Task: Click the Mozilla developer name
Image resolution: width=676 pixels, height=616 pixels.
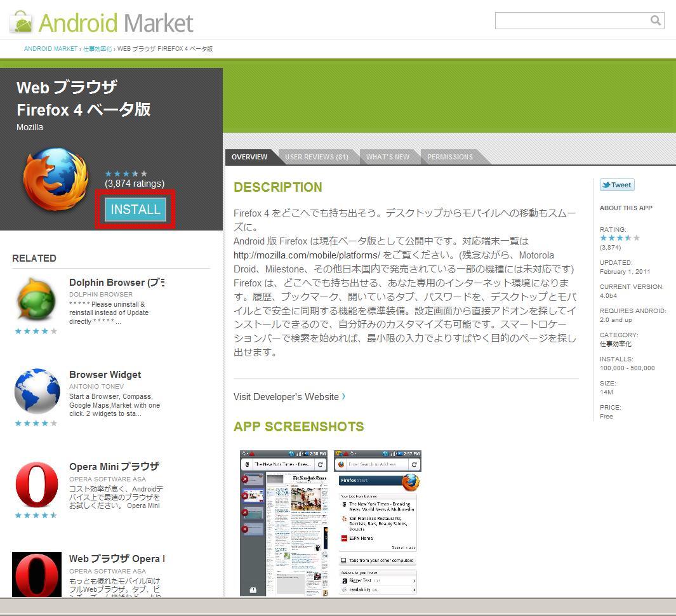Action: coord(30,127)
